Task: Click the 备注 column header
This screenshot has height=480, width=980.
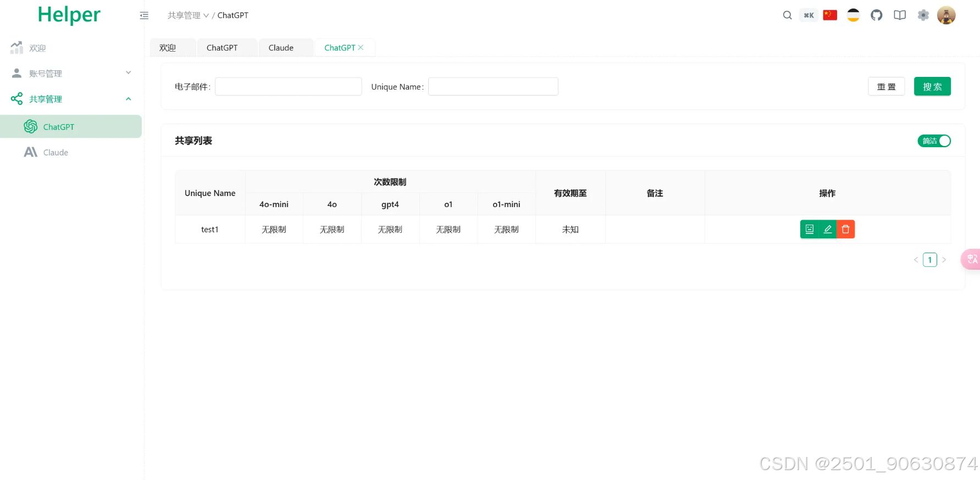Action: coord(655,193)
